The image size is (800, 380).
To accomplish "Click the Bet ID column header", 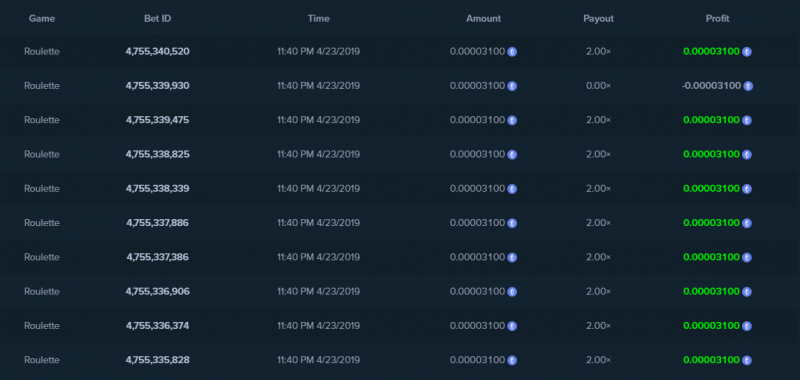I will 158,18.
